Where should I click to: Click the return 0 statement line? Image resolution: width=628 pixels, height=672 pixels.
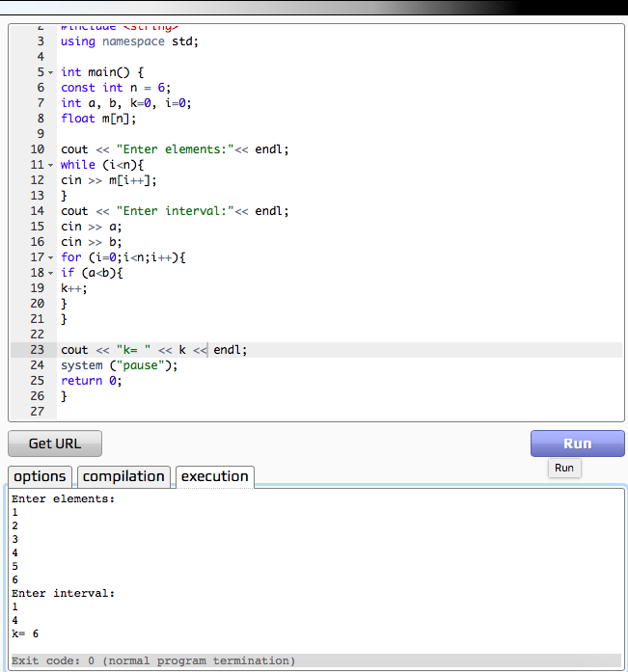(x=92, y=381)
